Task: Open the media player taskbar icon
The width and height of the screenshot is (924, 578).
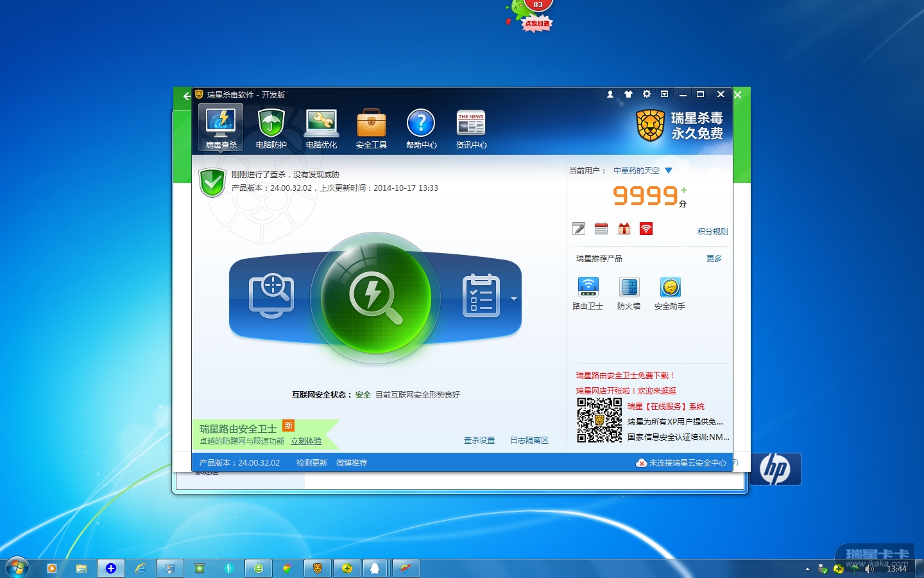Action: click(x=52, y=568)
